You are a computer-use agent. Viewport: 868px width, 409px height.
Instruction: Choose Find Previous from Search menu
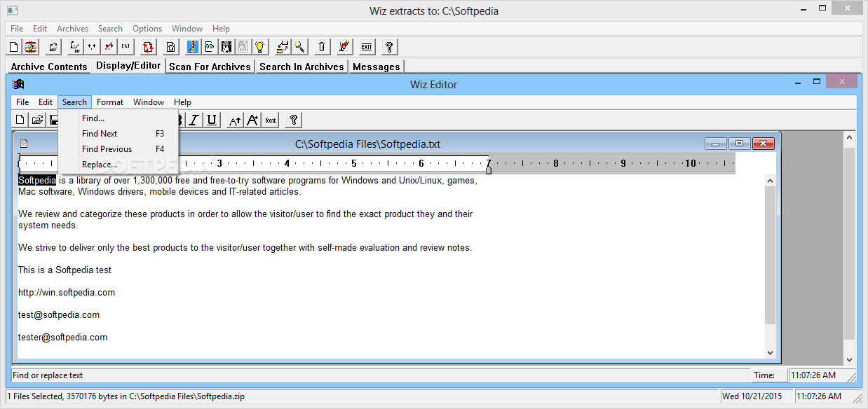[118, 149]
